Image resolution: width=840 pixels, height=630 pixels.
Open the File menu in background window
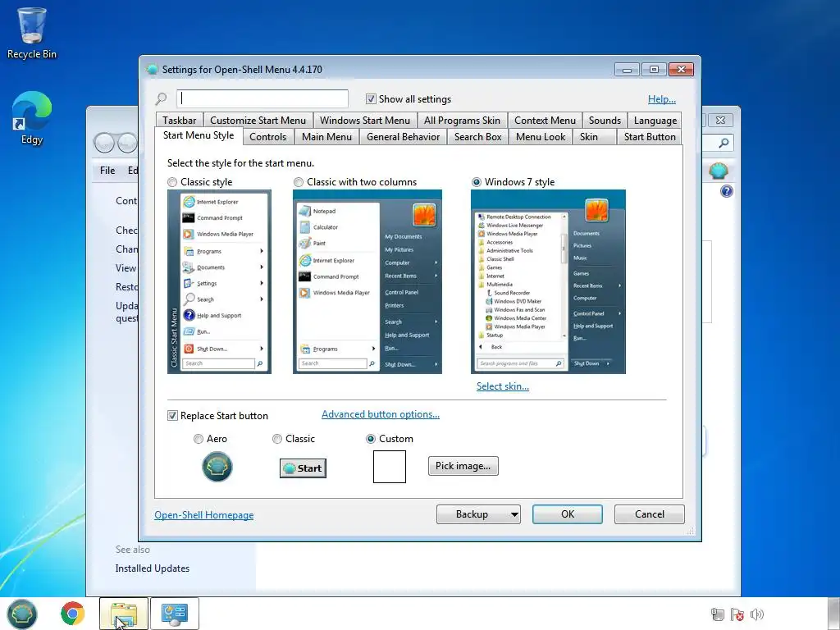click(107, 171)
